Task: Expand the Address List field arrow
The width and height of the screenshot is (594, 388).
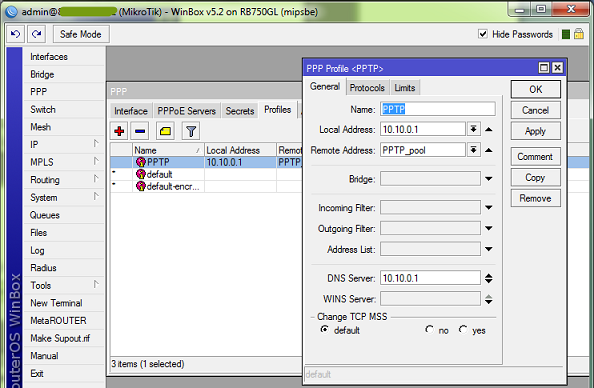Action: 489,249
